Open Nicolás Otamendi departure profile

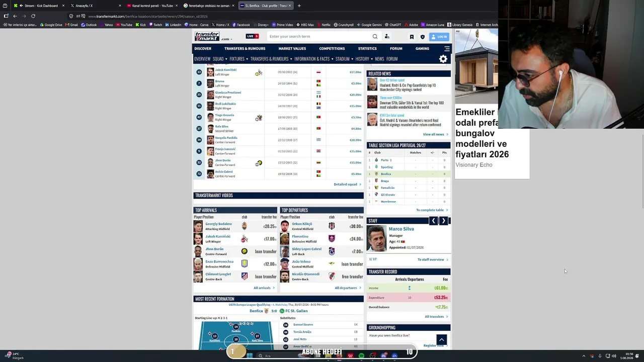[x=305, y=274]
